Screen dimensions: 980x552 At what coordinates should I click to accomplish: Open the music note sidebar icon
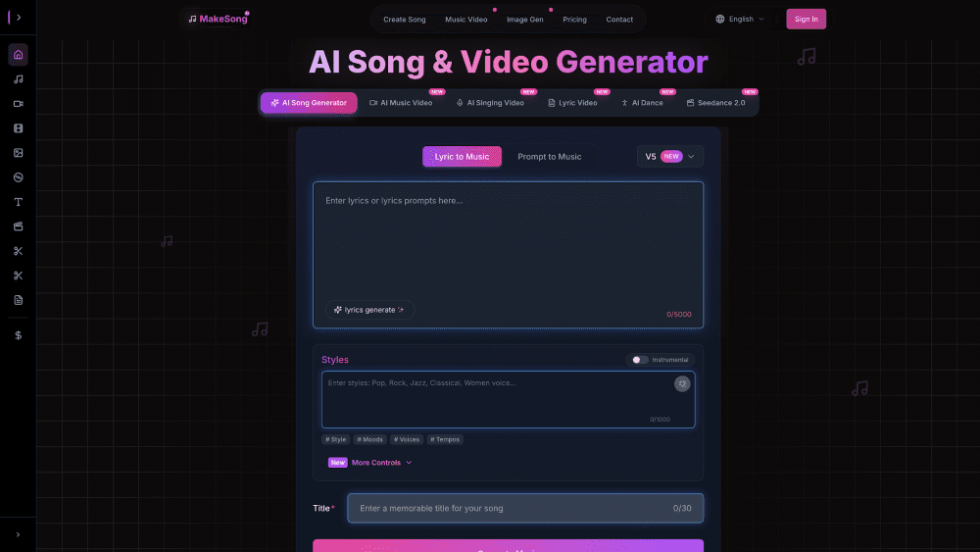click(x=18, y=79)
